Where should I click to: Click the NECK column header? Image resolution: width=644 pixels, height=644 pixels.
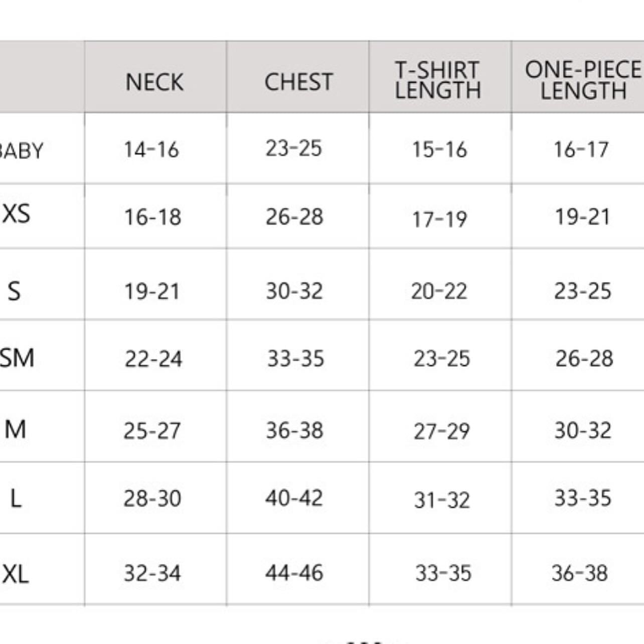(154, 82)
